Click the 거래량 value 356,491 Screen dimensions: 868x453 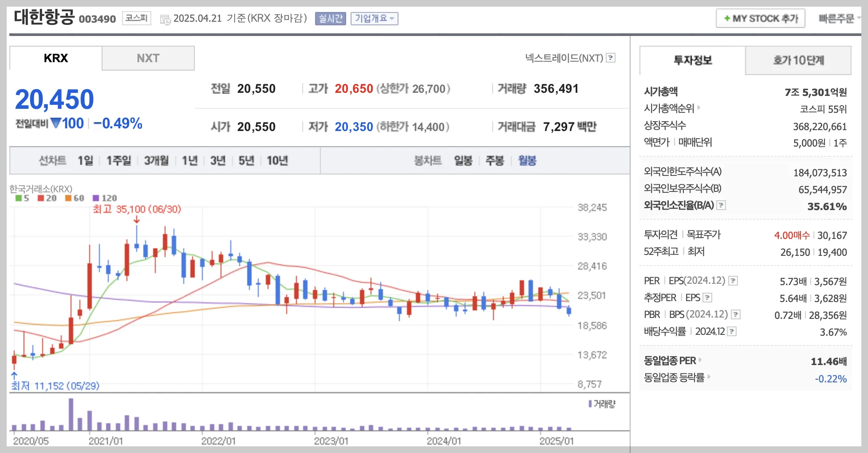556,88
